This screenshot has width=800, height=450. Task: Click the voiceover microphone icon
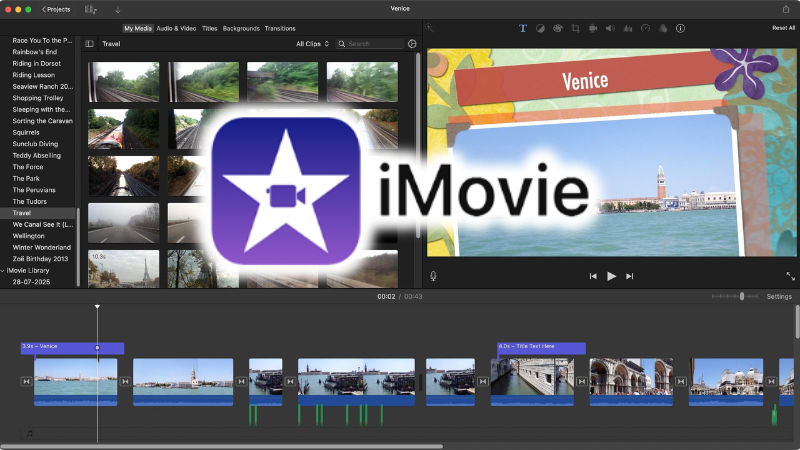pos(433,276)
